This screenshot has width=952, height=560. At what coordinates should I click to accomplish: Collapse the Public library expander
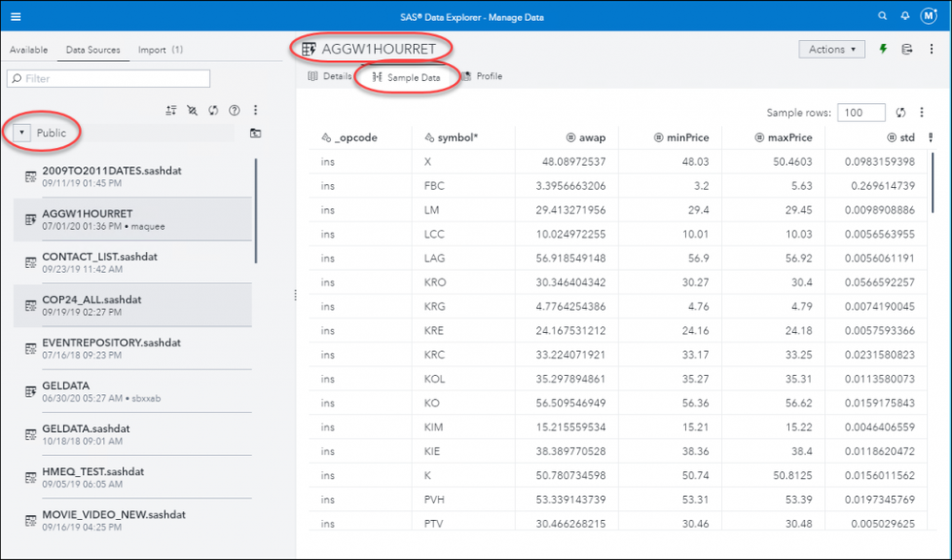(x=22, y=134)
